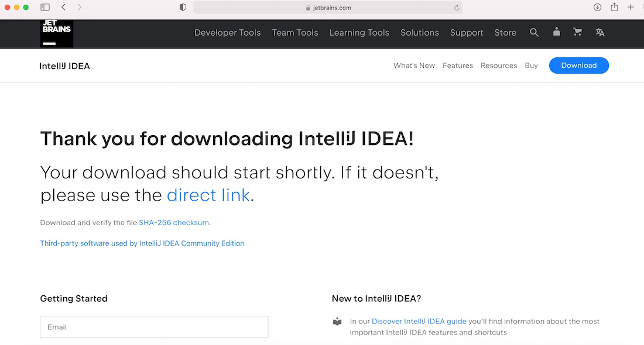The width and height of the screenshot is (644, 345).
Task: Go back with the Safari back arrow
Action: click(64, 8)
